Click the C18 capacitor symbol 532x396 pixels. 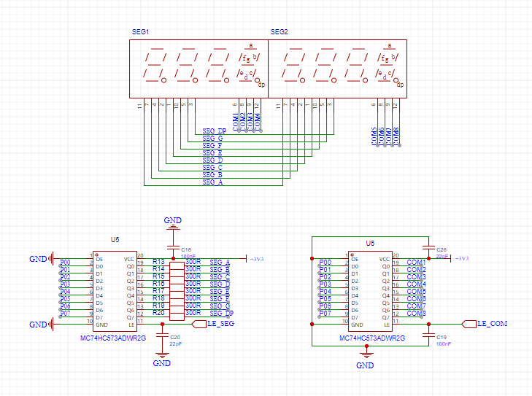click(x=173, y=247)
